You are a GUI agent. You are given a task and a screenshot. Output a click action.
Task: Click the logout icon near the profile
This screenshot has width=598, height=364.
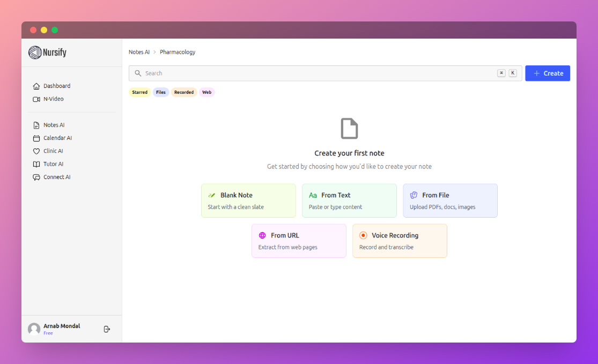(x=107, y=329)
